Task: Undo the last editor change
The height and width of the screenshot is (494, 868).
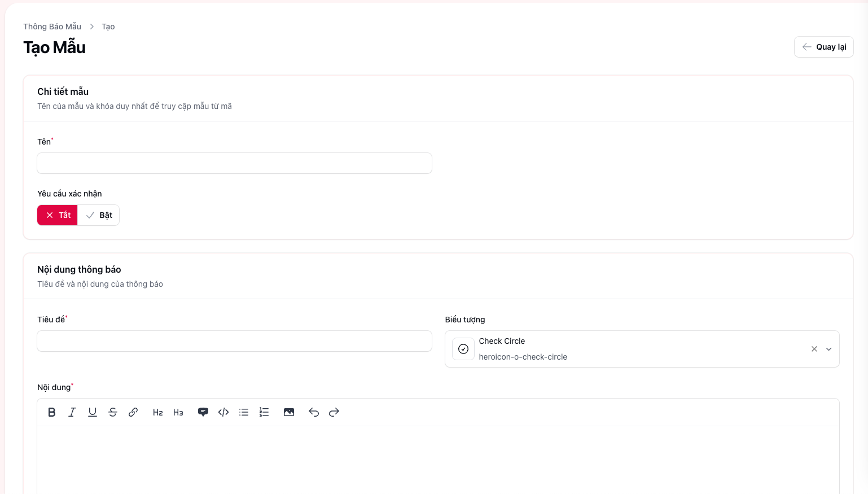Action: pyautogui.click(x=314, y=412)
